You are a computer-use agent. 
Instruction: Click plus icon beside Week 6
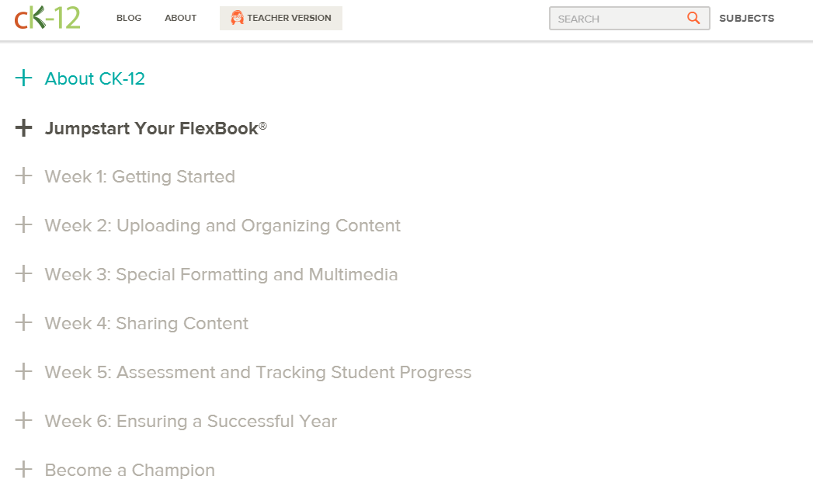[24, 421]
